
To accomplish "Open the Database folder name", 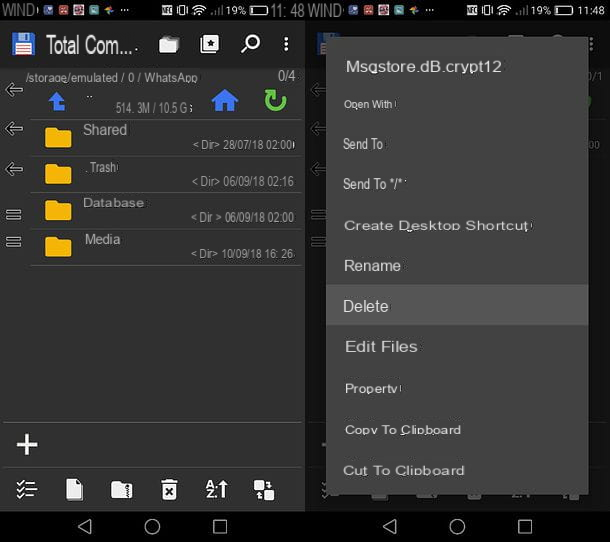I will point(114,203).
